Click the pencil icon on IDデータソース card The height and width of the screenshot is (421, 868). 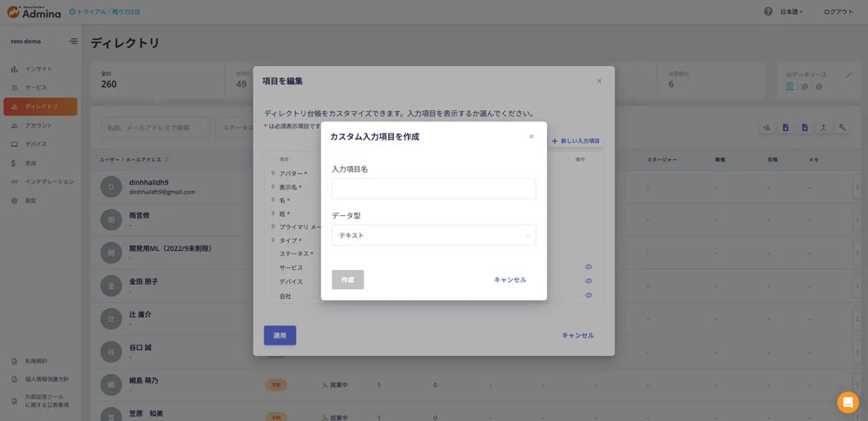point(849,75)
